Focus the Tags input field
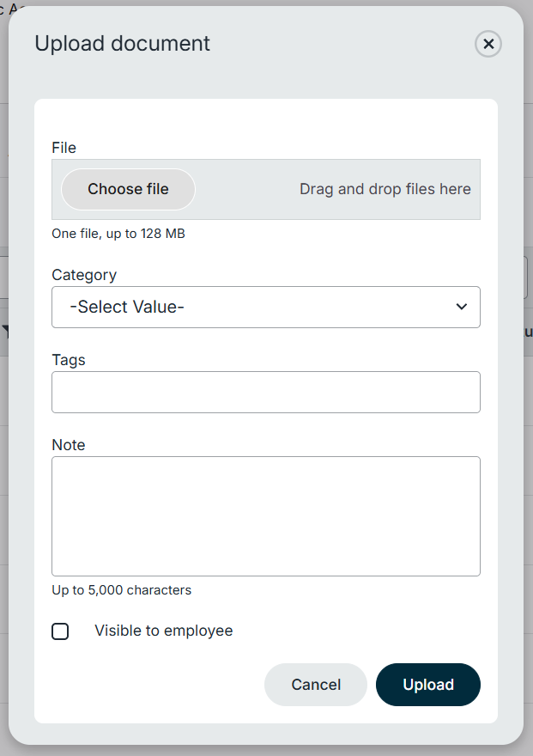 tap(266, 392)
